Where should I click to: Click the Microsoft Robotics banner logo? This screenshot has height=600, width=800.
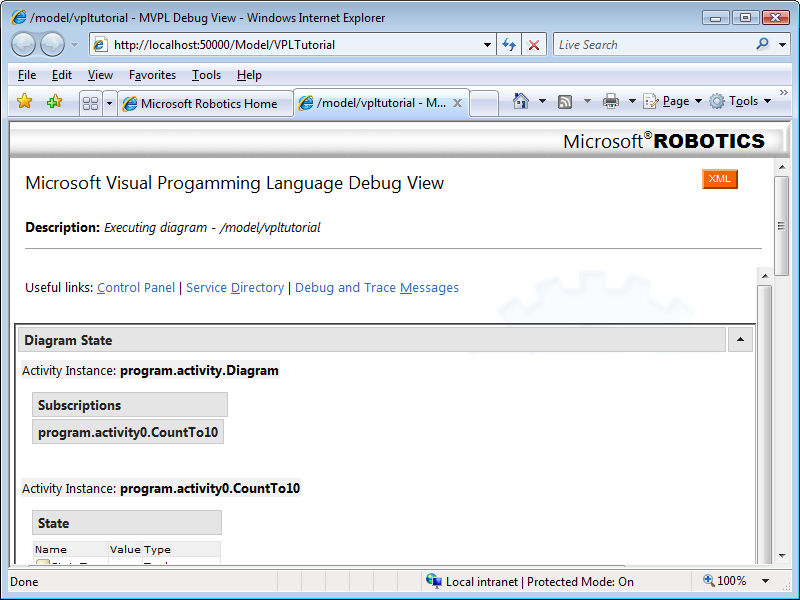click(664, 141)
